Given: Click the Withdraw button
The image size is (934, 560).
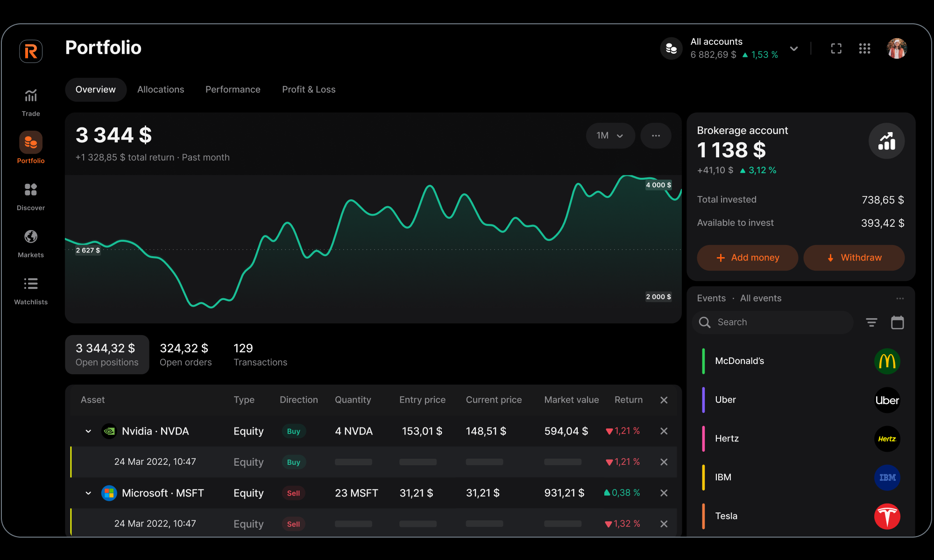Looking at the screenshot, I should click(854, 258).
